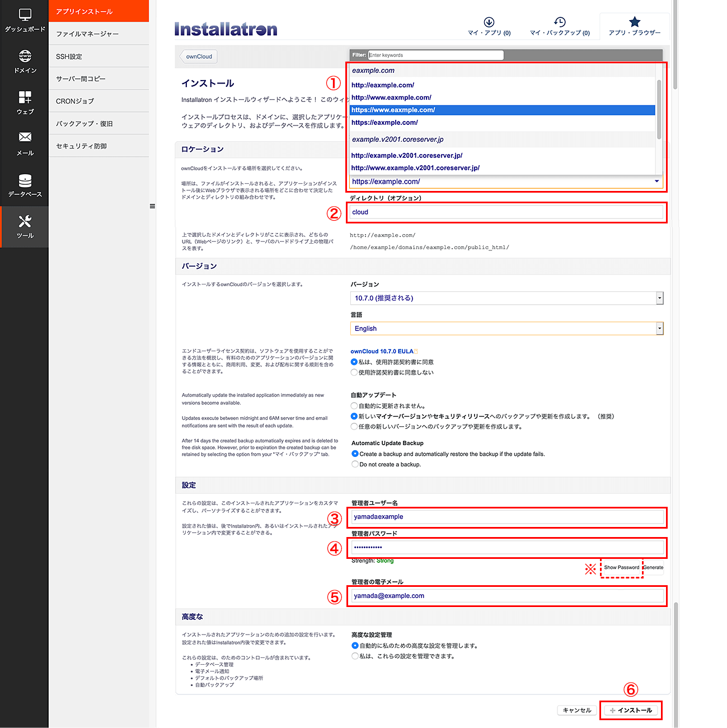Click the 管理者ユーザー名 field
This screenshot has width=727, height=728.
tap(507, 517)
